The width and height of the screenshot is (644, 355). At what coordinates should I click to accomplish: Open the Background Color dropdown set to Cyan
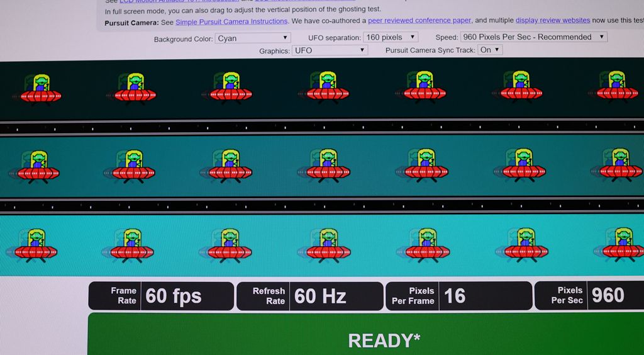(x=253, y=38)
